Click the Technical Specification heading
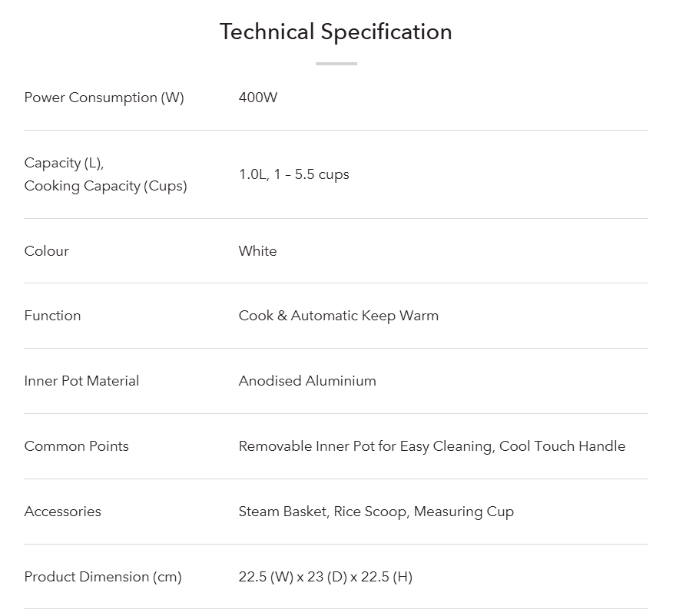The width and height of the screenshot is (676, 616). (336, 32)
